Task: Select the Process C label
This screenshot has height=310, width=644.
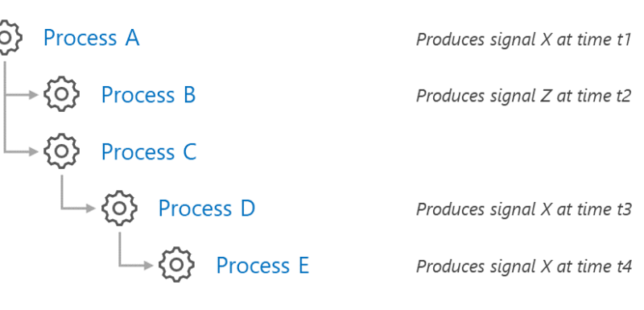Action: point(149,152)
